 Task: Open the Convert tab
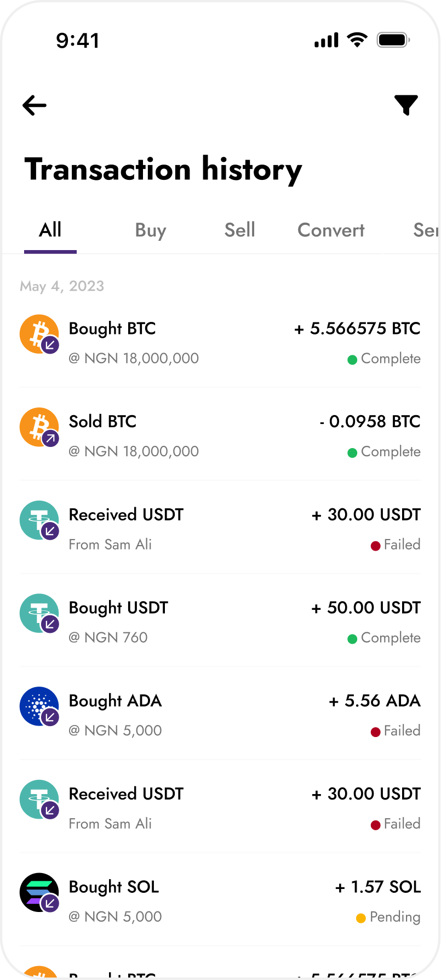click(331, 230)
